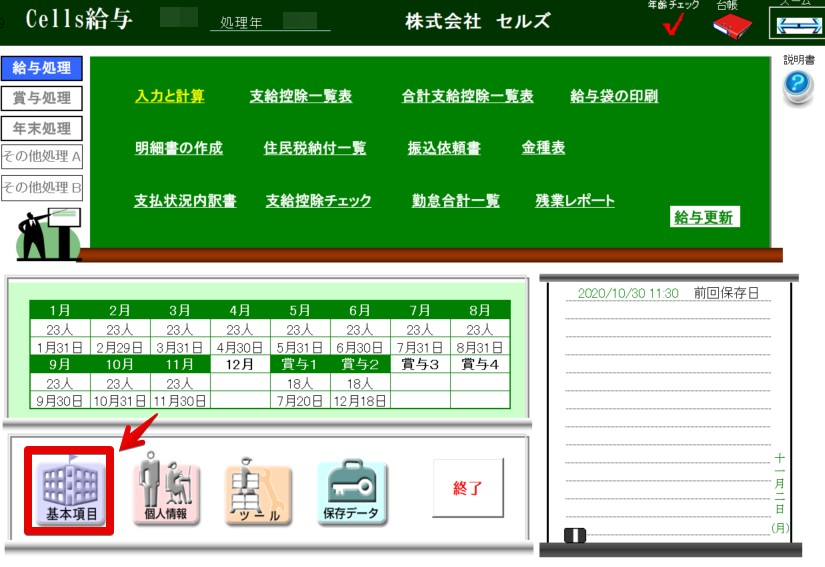Click the 説明書 help question mark icon

tap(797, 86)
